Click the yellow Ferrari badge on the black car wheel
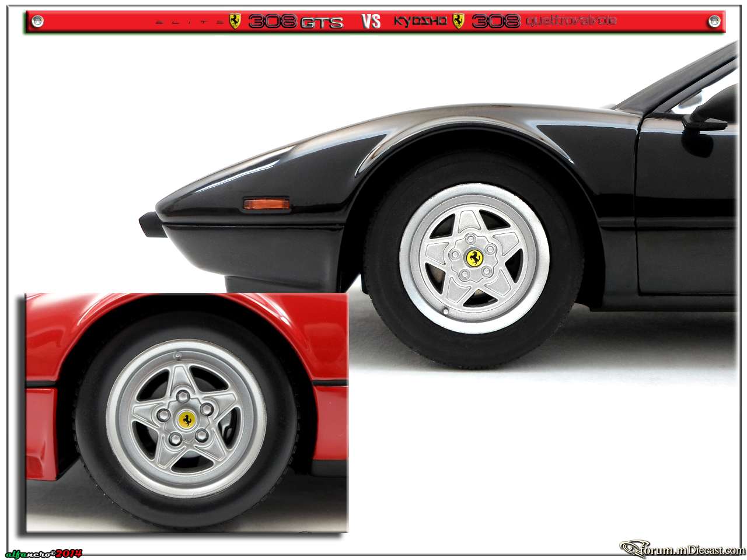Screen dimensions: 747x560 tap(474, 258)
